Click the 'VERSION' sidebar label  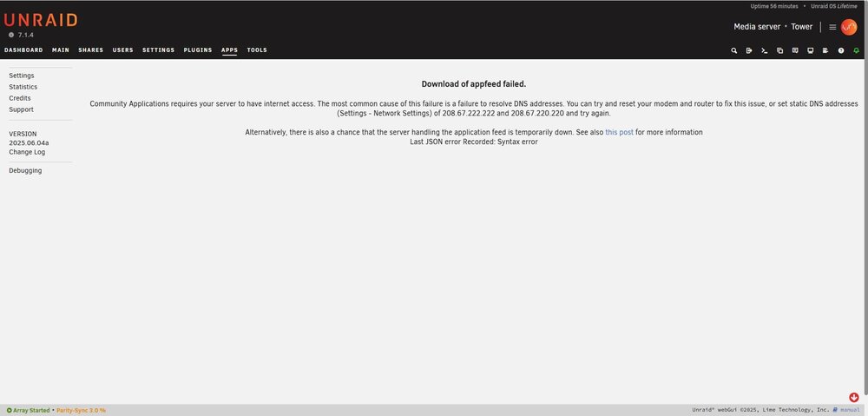(x=23, y=134)
